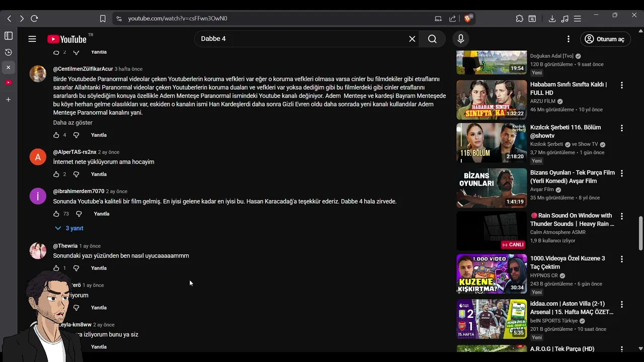Expand the 3 yanıt replies
Screen dimensions: 644x362
[69, 228]
